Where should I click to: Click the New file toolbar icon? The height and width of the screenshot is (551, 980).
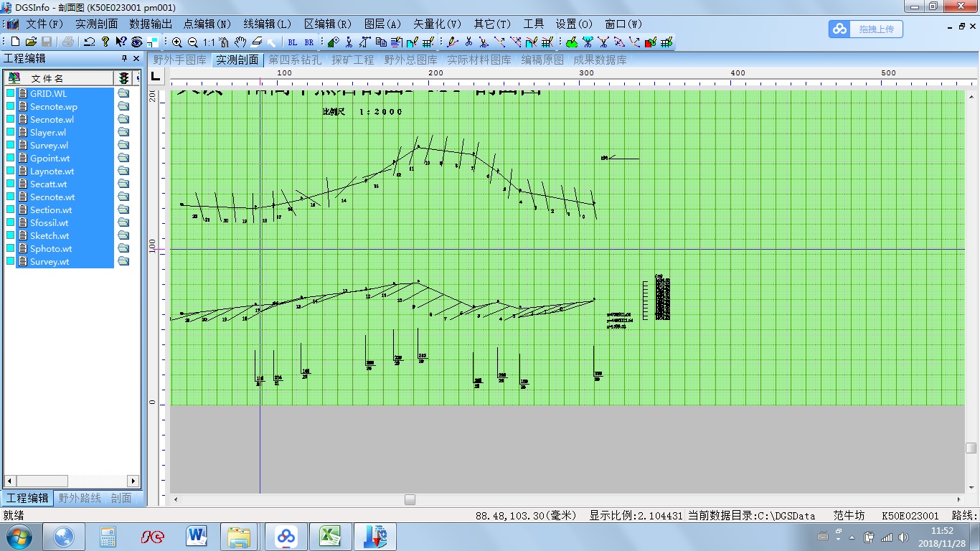click(x=15, y=42)
